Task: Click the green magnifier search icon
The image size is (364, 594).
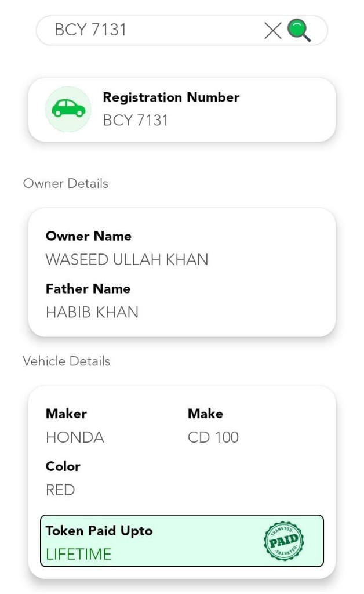Action: coord(299,30)
